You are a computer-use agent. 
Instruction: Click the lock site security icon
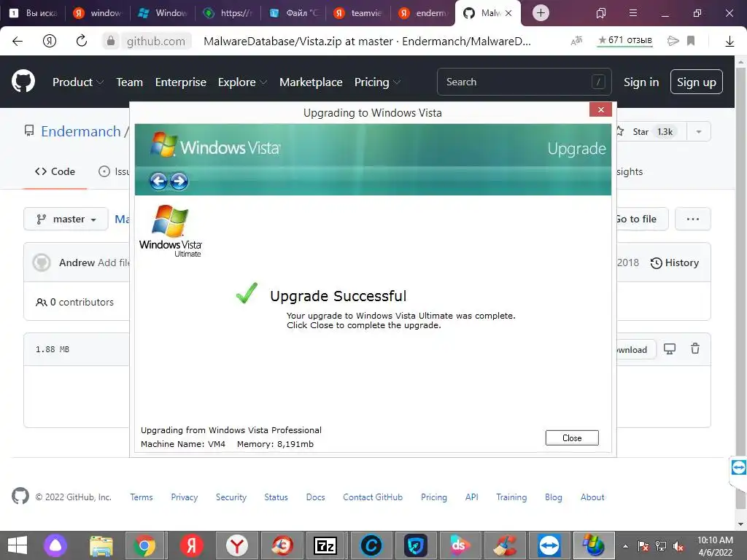coord(111,41)
